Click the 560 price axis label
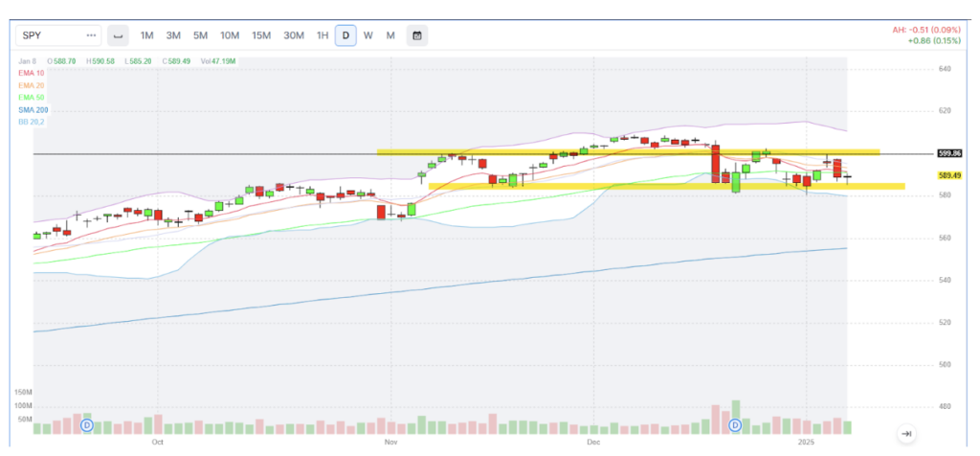Viewport: 980px width, 456px height. tap(945, 239)
